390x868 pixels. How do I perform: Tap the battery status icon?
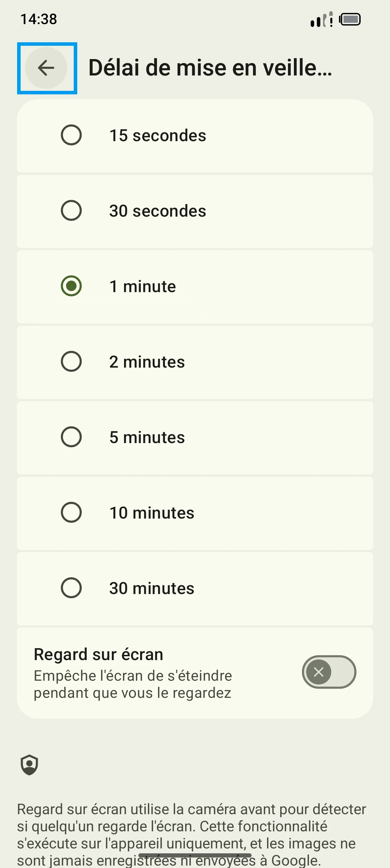(x=350, y=19)
